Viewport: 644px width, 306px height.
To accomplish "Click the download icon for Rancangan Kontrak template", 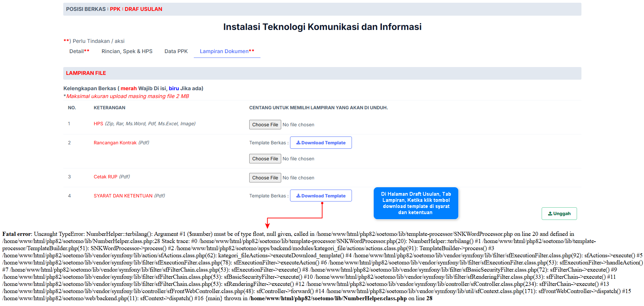I will 298,143.
